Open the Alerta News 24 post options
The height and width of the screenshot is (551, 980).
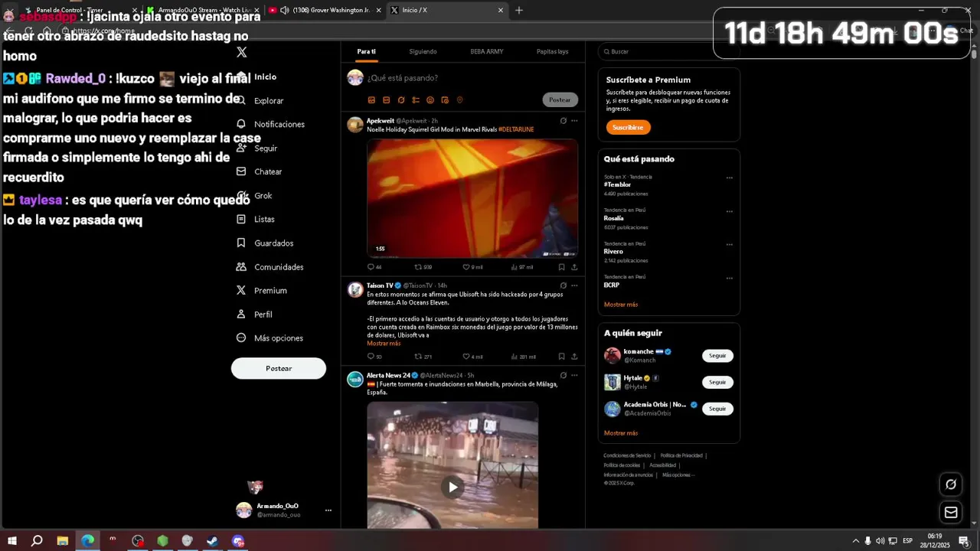click(574, 376)
